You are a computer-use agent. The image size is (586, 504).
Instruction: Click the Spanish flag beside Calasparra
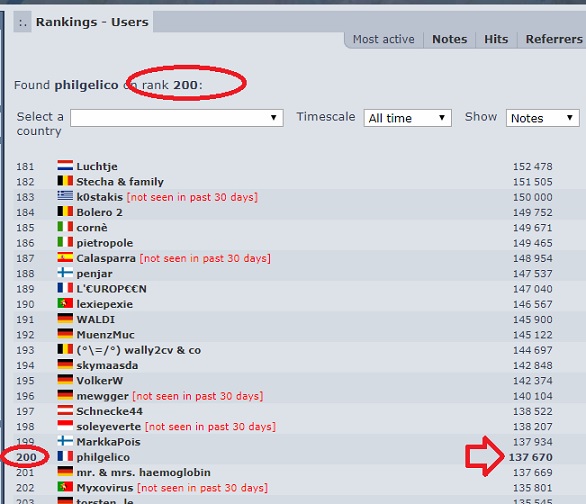click(x=65, y=257)
